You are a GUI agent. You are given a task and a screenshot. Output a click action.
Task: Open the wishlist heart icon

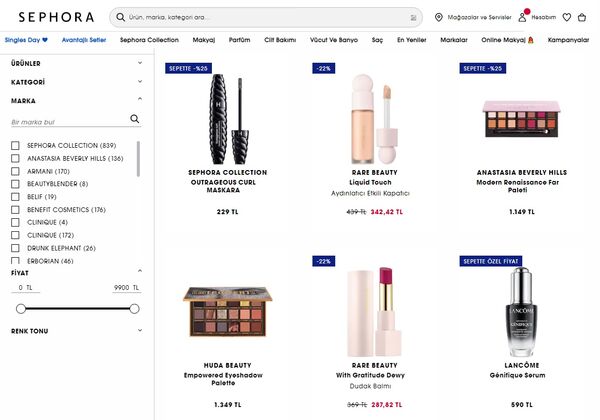(567, 17)
